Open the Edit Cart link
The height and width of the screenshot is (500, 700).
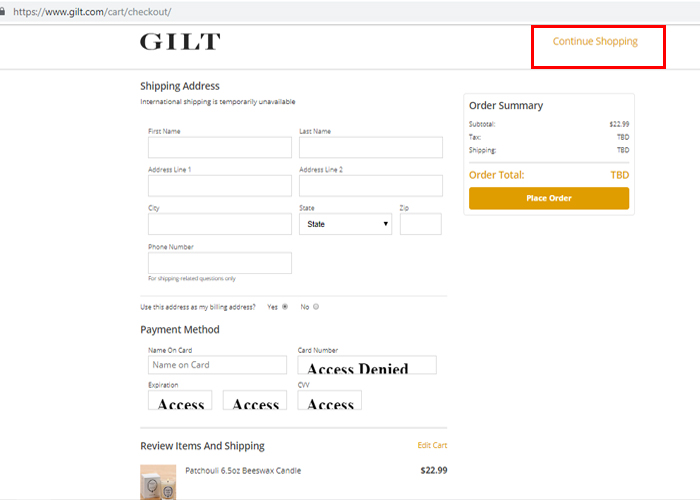[432, 445]
